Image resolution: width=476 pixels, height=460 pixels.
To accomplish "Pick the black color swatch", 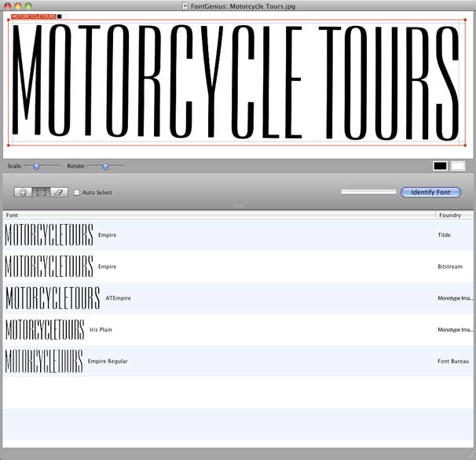I will [440, 166].
